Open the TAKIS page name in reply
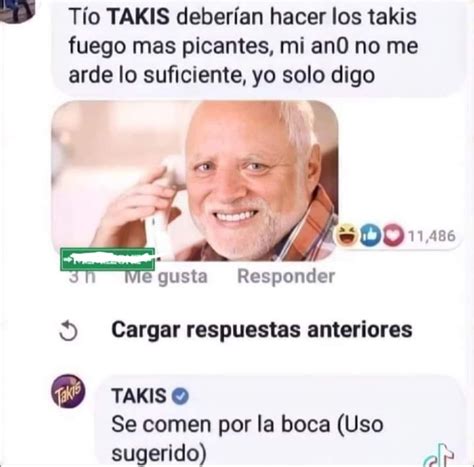 (139, 396)
